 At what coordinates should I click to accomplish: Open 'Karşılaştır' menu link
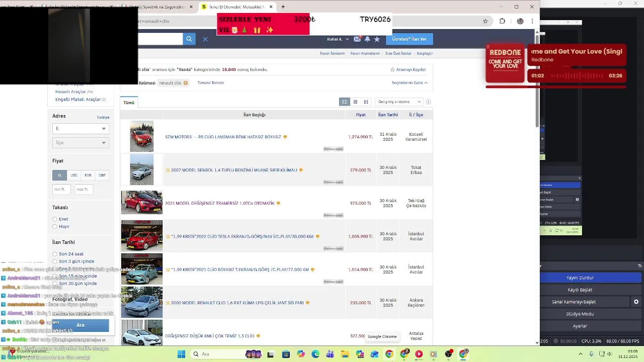[x=425, y=53]
